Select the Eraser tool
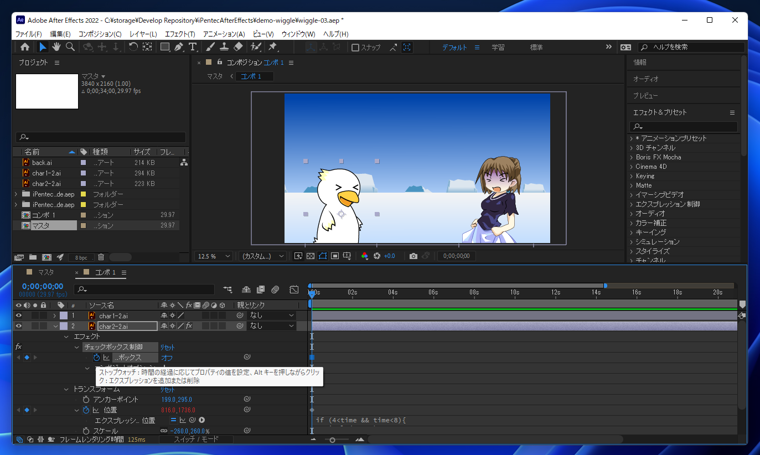 238,47
